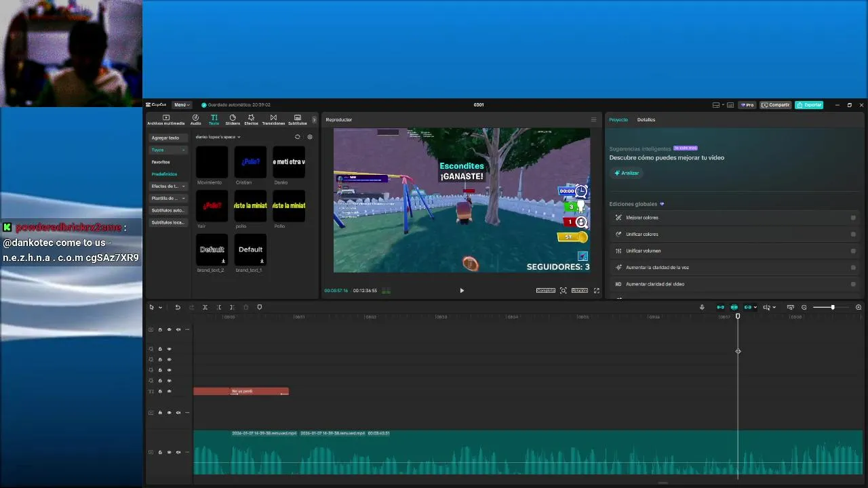Show more media tabs with arrow
The width and height of the screenshot is (868, 488).
[314, 120]
